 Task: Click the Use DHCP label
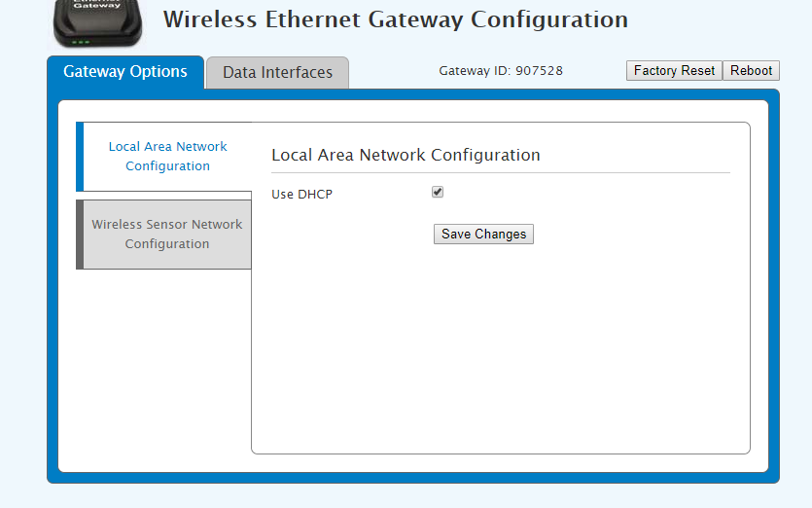(x=301, y=195)
